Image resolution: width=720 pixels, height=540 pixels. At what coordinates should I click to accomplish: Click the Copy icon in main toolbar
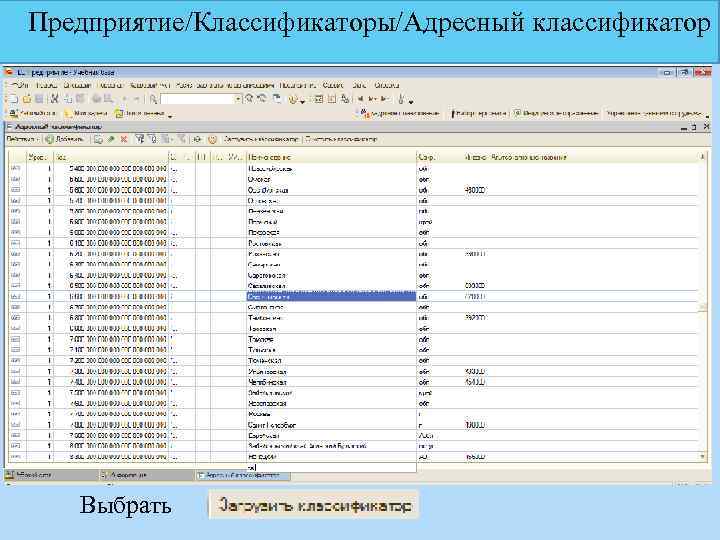pos(68,99)
